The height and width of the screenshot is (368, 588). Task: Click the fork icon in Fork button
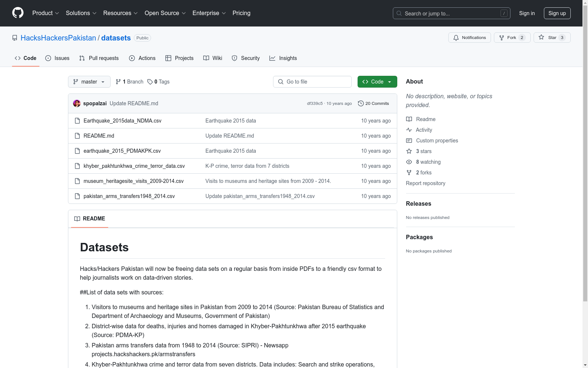click(502, 38)
